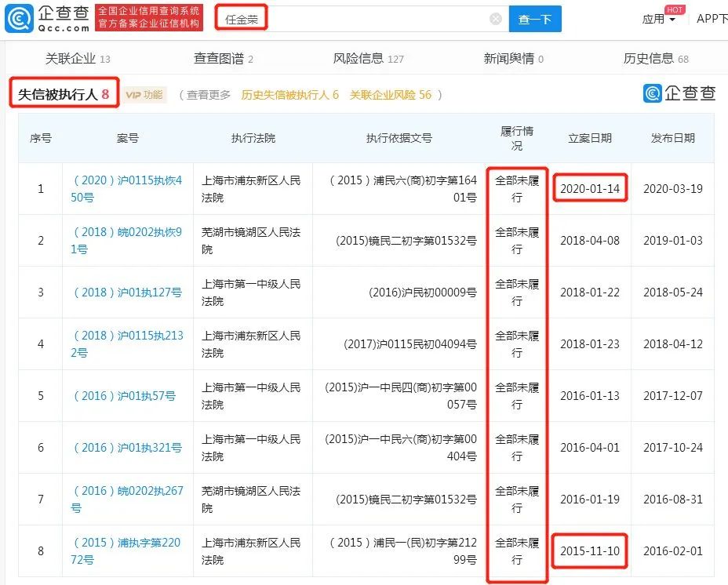Click the 立案日期 column header
Viewport: 728px width, 585px height.
tap(590, 138)
